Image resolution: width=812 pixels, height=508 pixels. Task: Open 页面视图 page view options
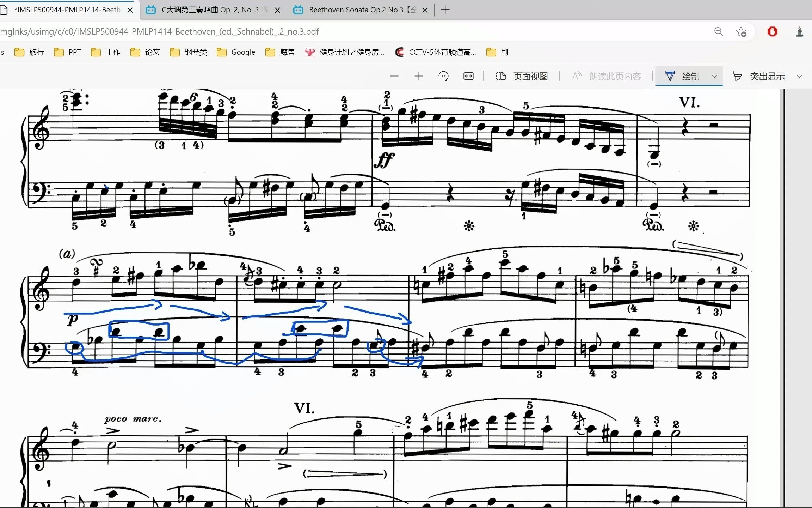pyautogui.click(x=522, y=76)
